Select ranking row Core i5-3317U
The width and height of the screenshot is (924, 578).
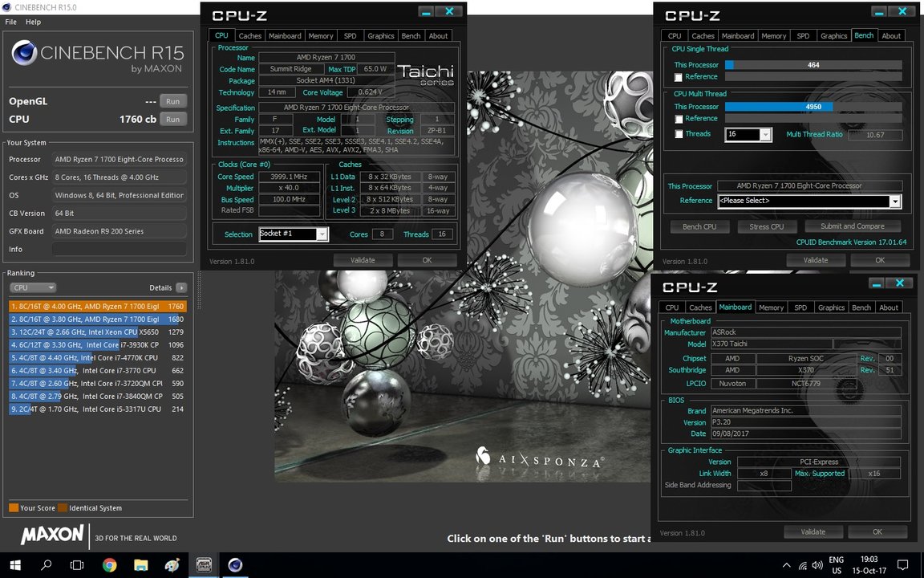pyautogui.click(x=97, y=409)
